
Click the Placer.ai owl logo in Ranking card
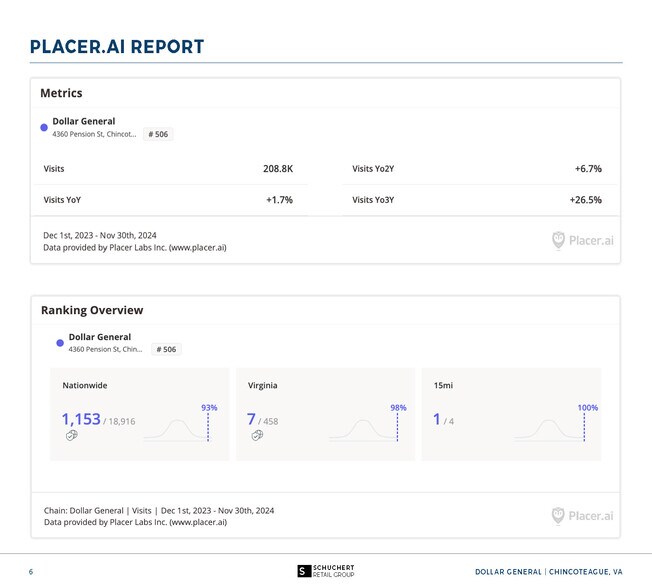click(558, 516)
